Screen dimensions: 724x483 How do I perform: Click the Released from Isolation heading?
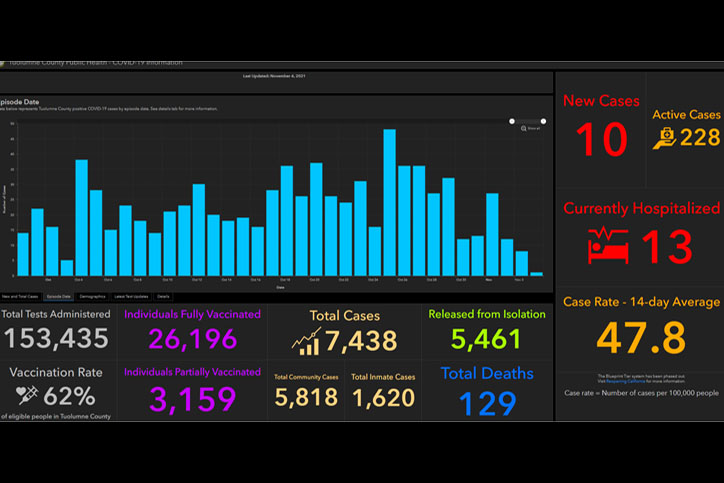487,314
